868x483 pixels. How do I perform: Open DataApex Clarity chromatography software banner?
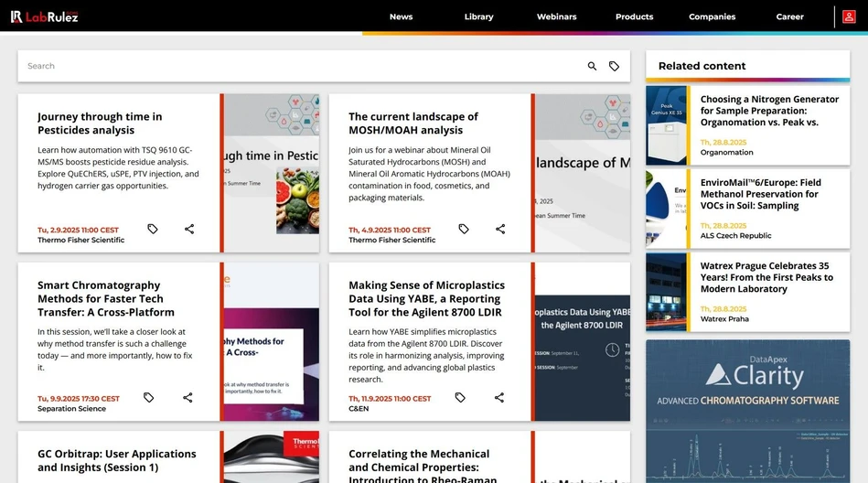pos(748,411)
